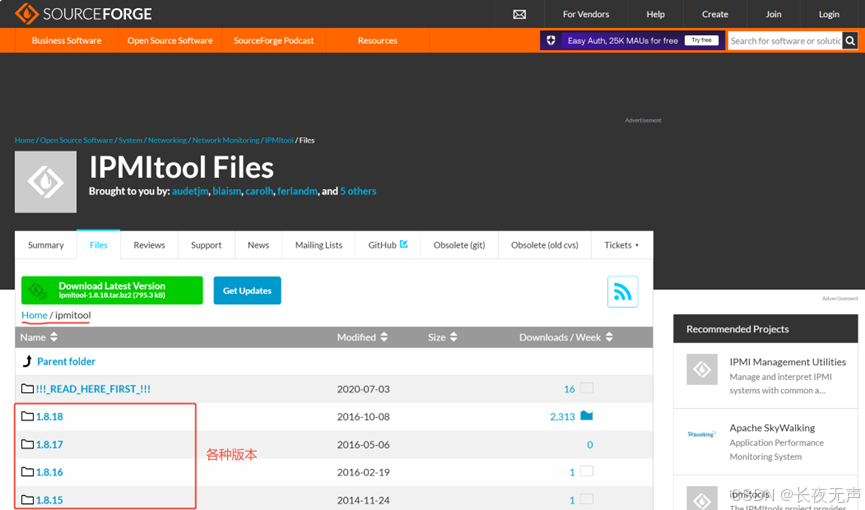Click downloads chart icon for !!!_READ_HERE_FIRST_!!! row
The width and height of the screenshot is (865, 510).
click(586, 388)
